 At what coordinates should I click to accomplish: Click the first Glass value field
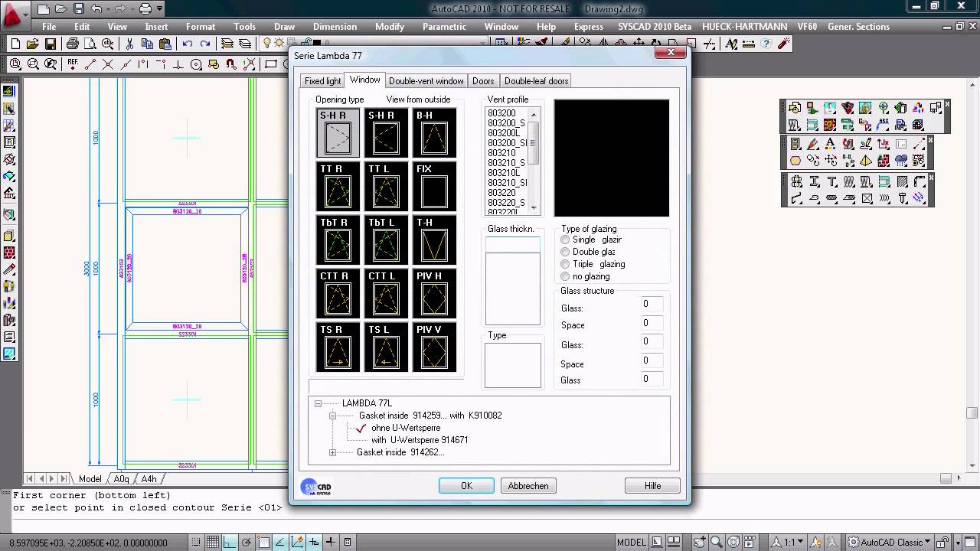[652, 304]
